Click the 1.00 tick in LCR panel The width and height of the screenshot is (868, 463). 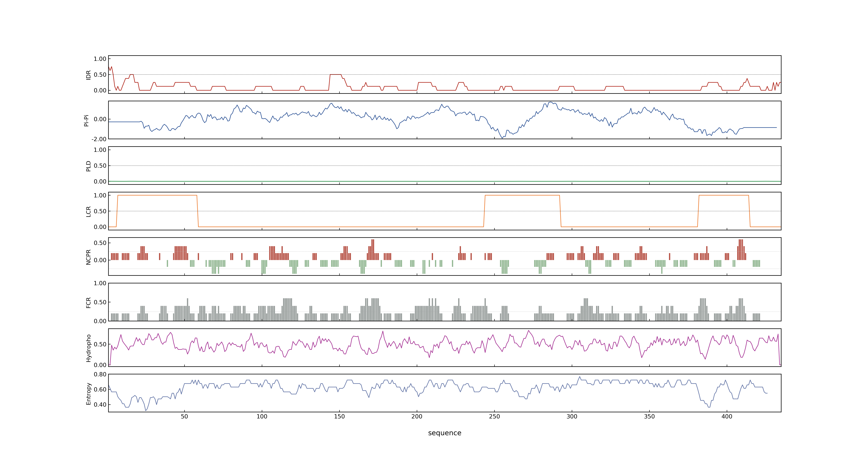[100, 195]
